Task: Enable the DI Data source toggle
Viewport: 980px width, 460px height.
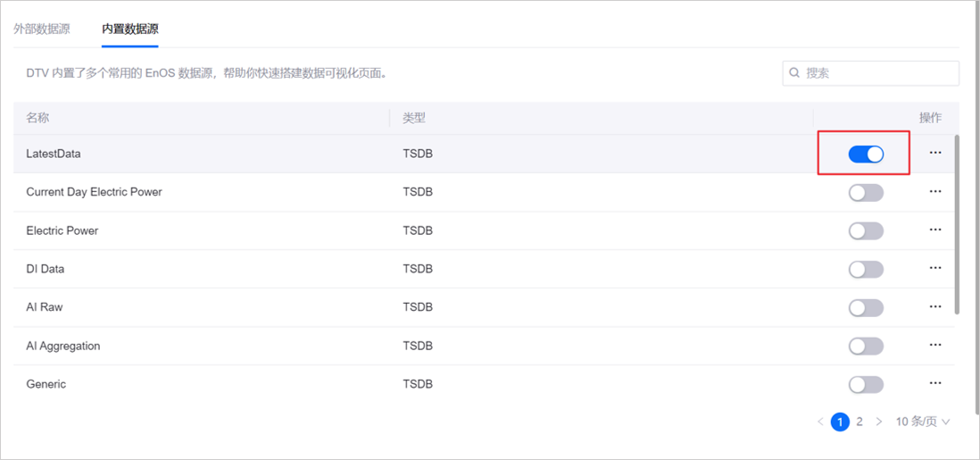Action: (x=865, y=269)
